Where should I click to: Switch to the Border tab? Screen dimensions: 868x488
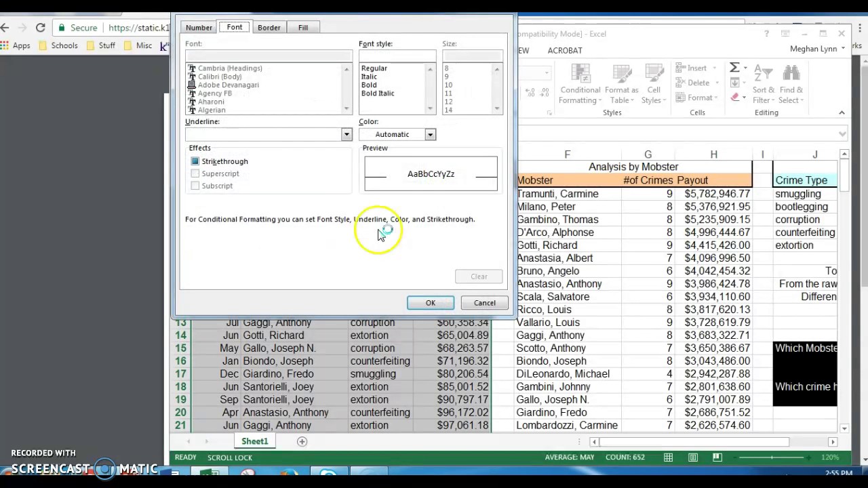click(x=269, y=28)
